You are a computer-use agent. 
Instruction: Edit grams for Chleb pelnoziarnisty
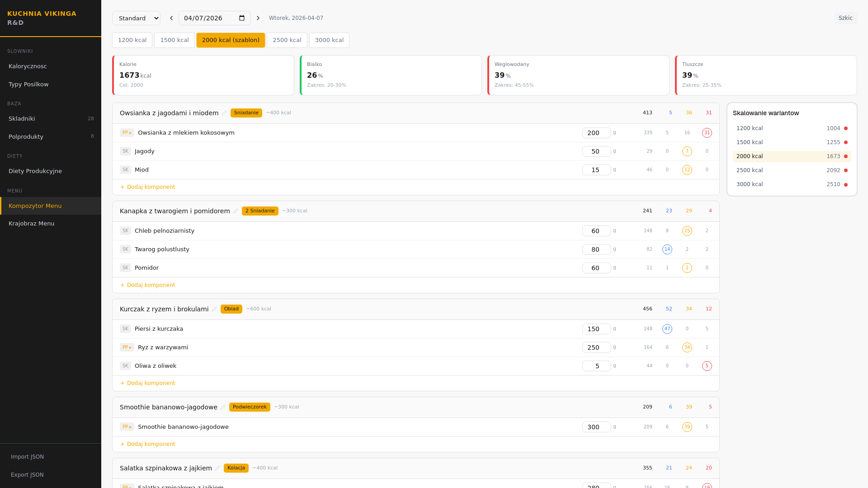click(x=596, y=231)
